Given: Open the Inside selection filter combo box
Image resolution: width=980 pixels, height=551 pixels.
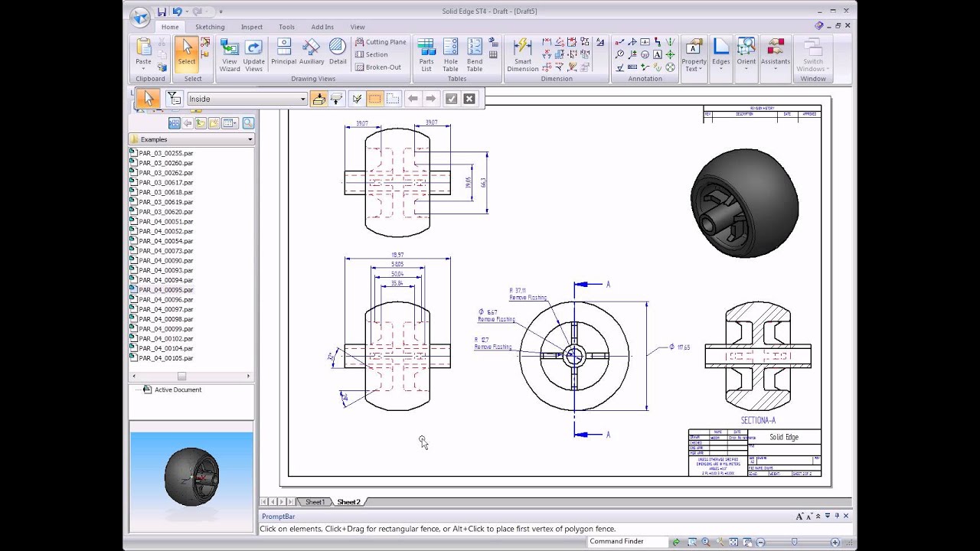Looking at the screenshot, I should pos(247,99).
